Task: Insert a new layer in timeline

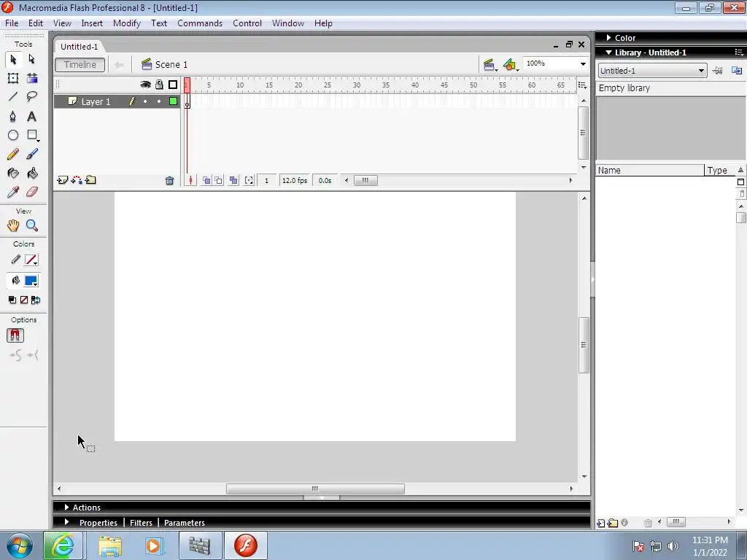Action: [63, 180]
